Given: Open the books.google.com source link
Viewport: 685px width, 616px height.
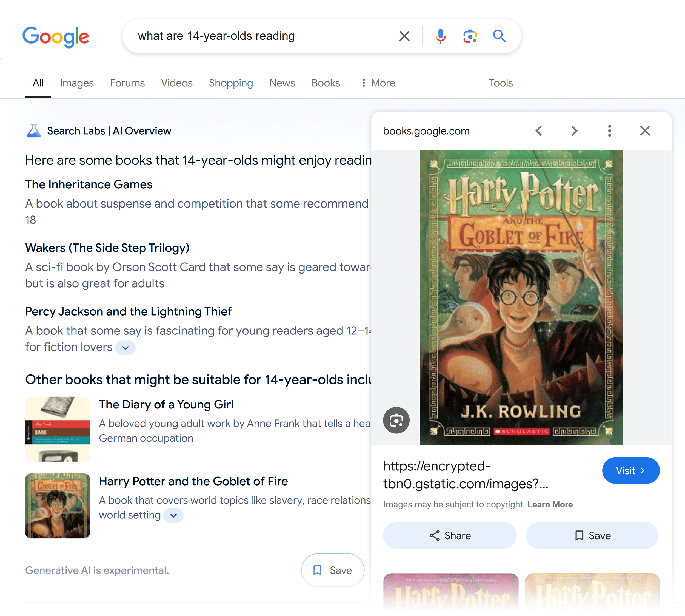Looking at the screenshot, I should (426, 131).
